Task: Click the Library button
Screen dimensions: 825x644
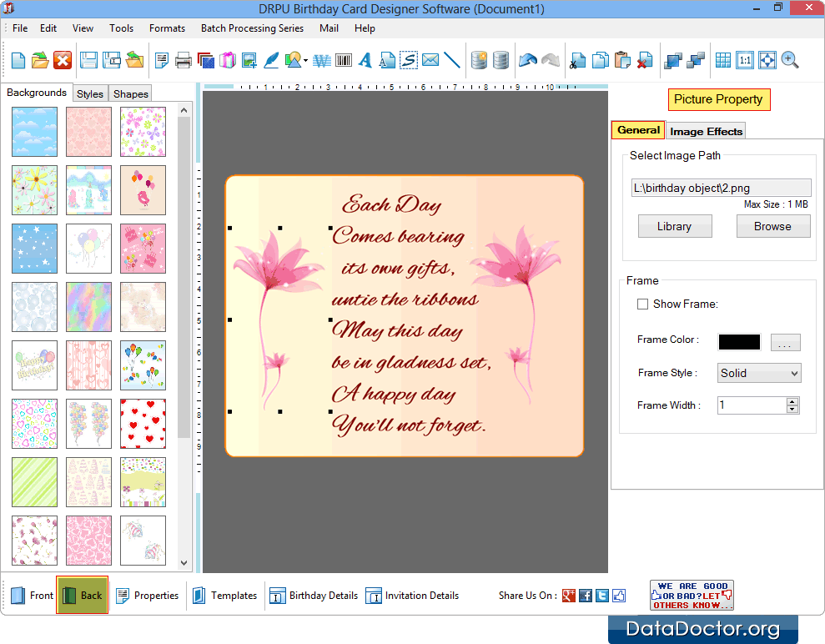Action: [675, 226]
